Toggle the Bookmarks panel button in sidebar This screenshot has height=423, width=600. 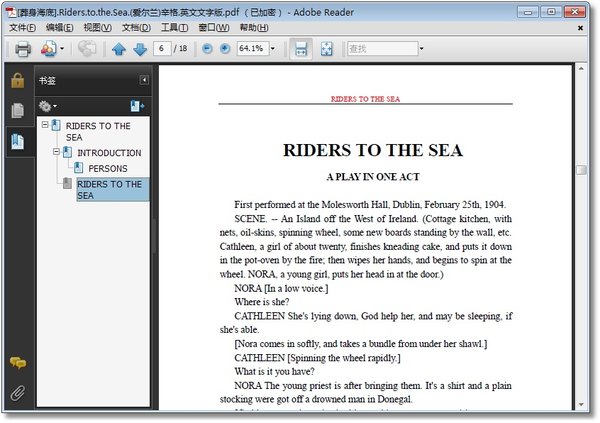tap(17, 141)
